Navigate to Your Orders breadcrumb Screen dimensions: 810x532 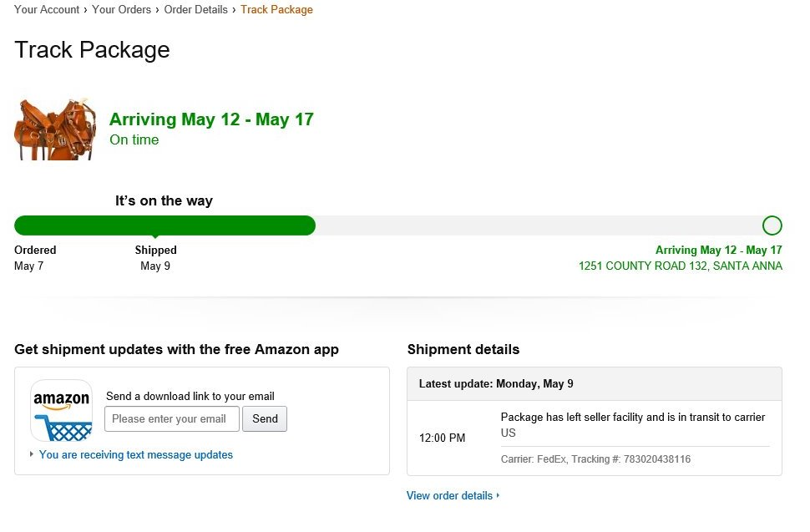(x=121, y=9)
